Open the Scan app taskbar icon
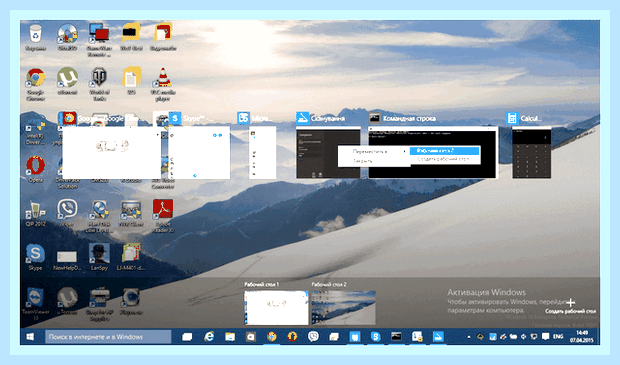 438,337
